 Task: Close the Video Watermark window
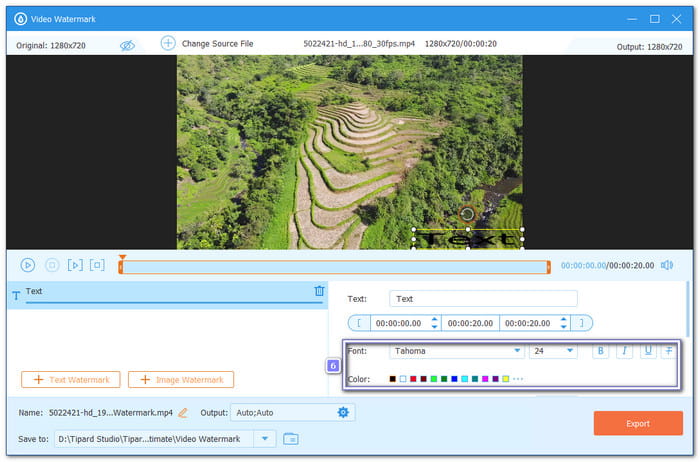[676, 19]
